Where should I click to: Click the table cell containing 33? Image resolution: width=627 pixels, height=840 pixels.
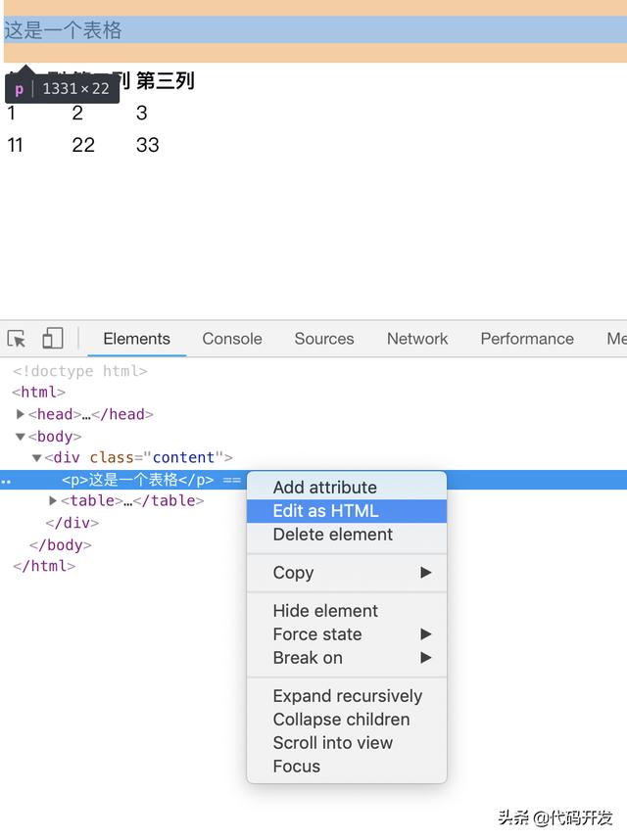(147, 145)
